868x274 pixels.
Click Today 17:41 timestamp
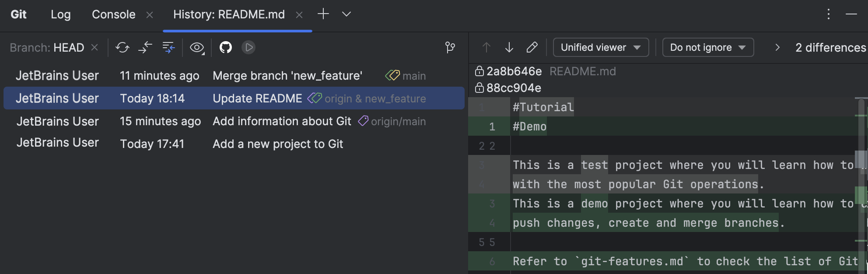pyautogui.click(x=152, y=144)
